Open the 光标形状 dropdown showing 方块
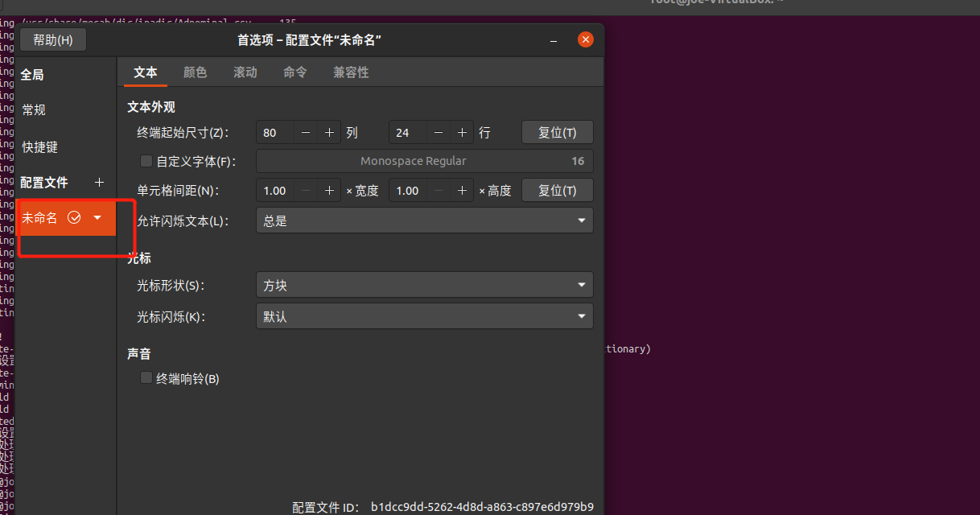Image resolution: width=980 pixels, height=515 pixels. [425, 285]
